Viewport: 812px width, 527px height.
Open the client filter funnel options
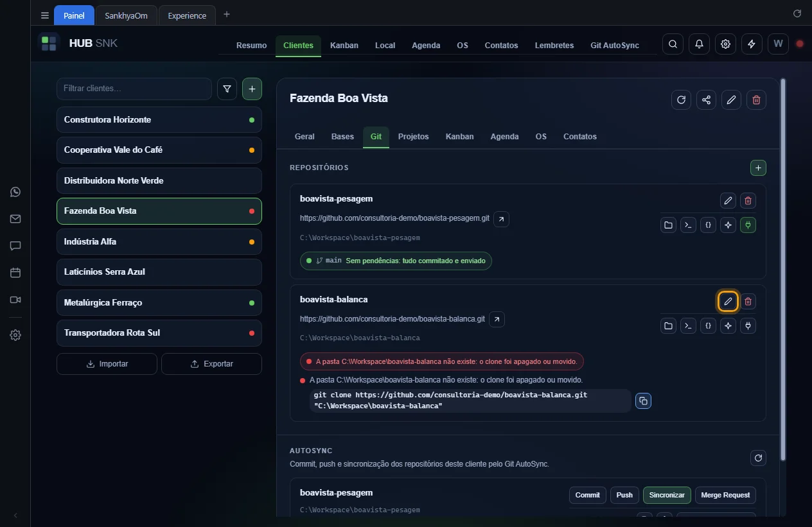pos(227,89)
